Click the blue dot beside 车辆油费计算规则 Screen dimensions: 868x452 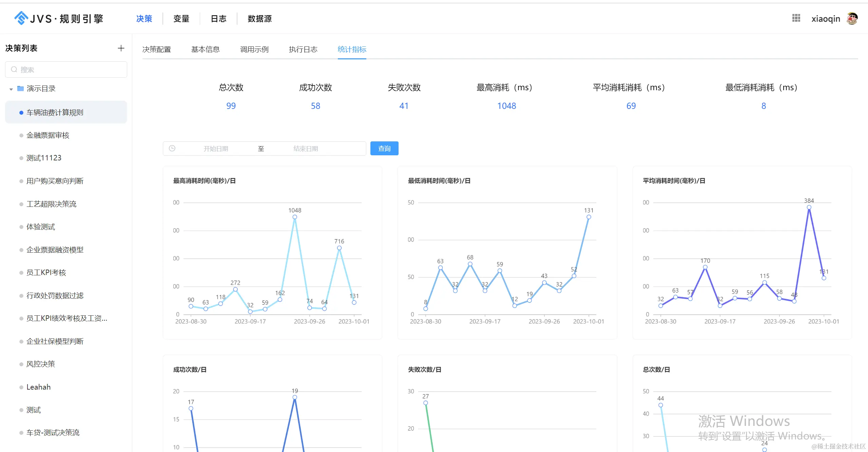point(21,112)
